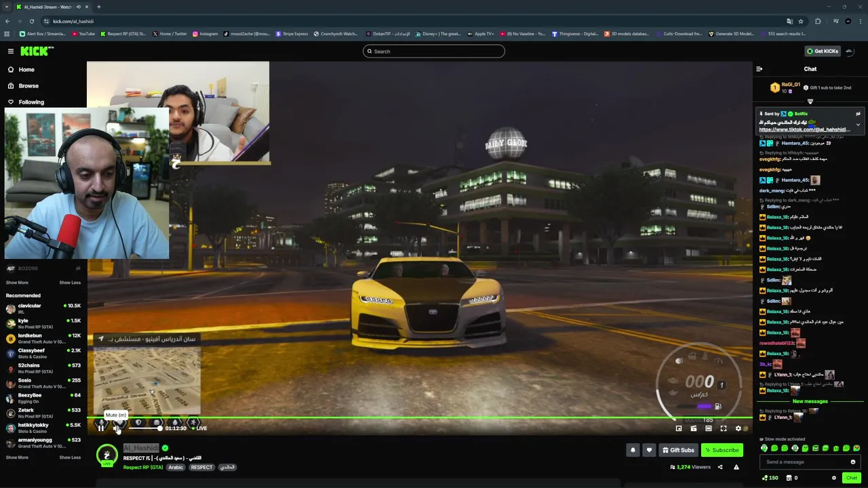Collapse the chat panel with the arrow icon
The image size is (868, 488).
759,69
